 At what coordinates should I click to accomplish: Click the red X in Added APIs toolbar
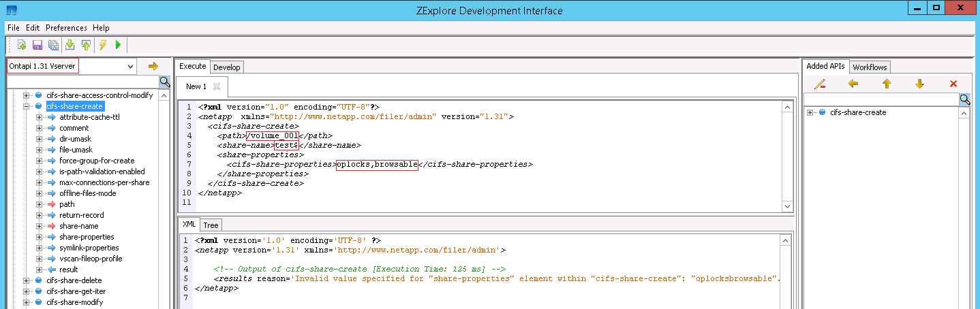[953, 84]
